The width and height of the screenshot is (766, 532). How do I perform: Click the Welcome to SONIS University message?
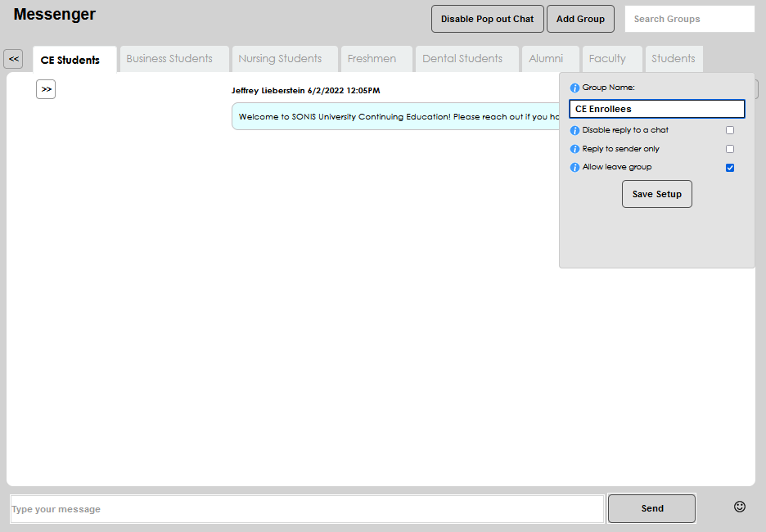click(x=396, y=117)
